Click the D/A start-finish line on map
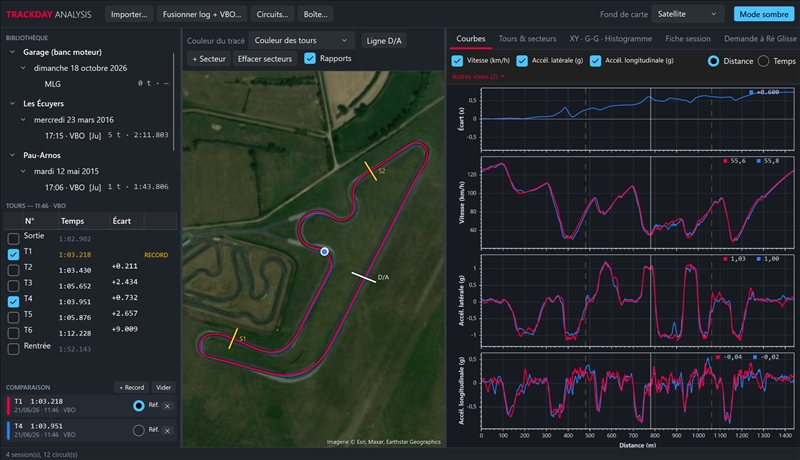The width and height of the screenshot is (800, 460). tap(363, 277)
